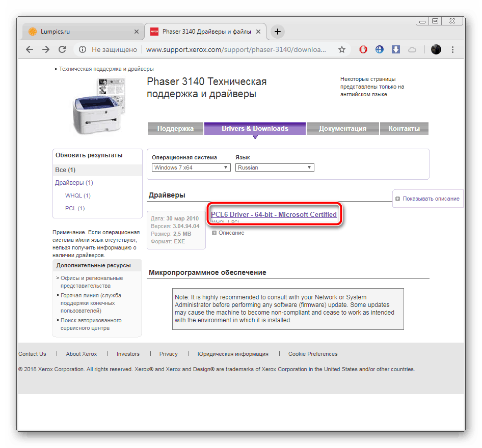Open the PCL6 Driver 64-bit download link

click(x=274, y=214)
